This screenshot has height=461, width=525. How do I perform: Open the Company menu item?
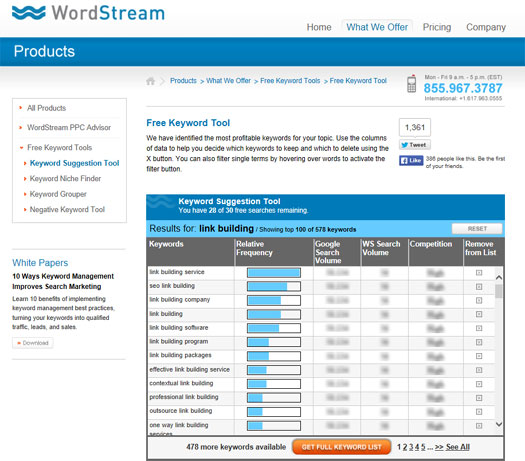(486, 27)
